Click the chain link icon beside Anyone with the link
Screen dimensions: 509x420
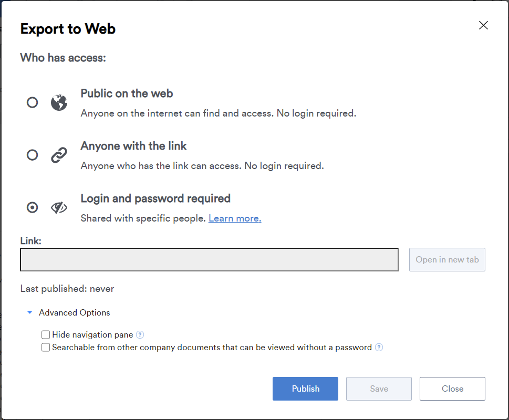pos(59,155)
